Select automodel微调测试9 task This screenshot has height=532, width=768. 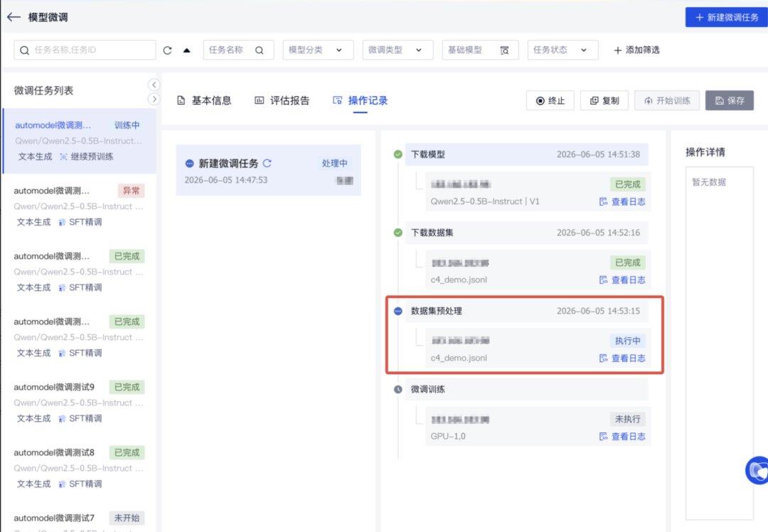tap(80, 403)
